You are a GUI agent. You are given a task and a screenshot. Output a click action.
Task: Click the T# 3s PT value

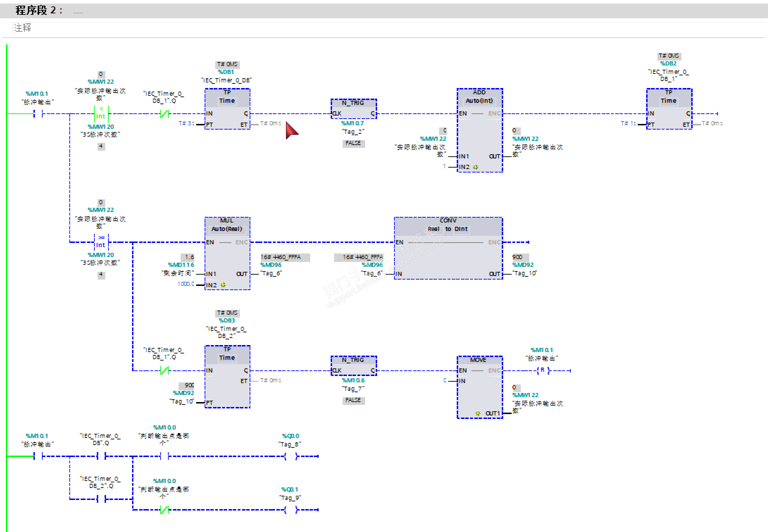click(x=186, y=123)
